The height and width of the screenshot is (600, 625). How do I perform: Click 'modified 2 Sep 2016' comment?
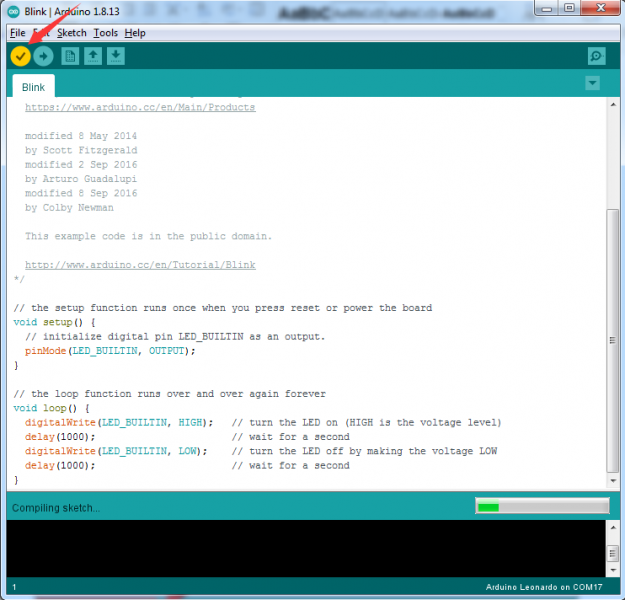pos(81,165)
